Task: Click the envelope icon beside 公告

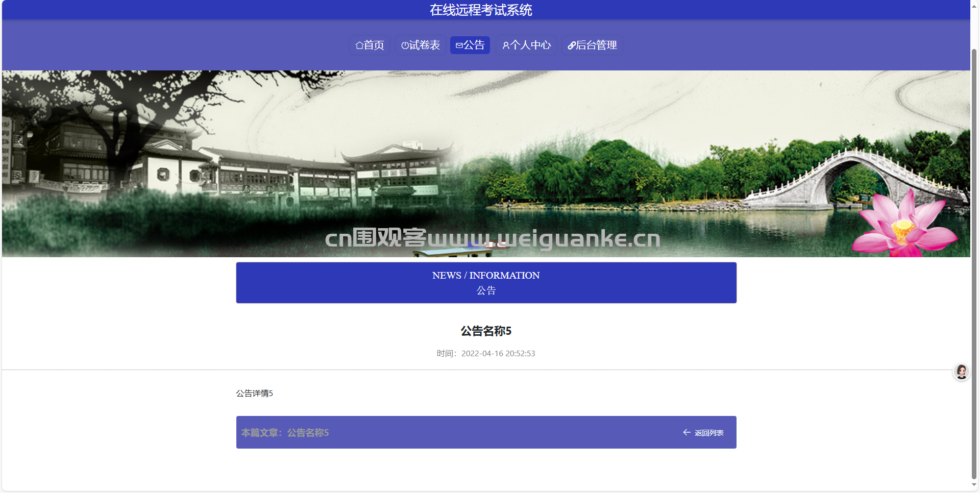Action: pyautogui.click(x=459, y=45)
